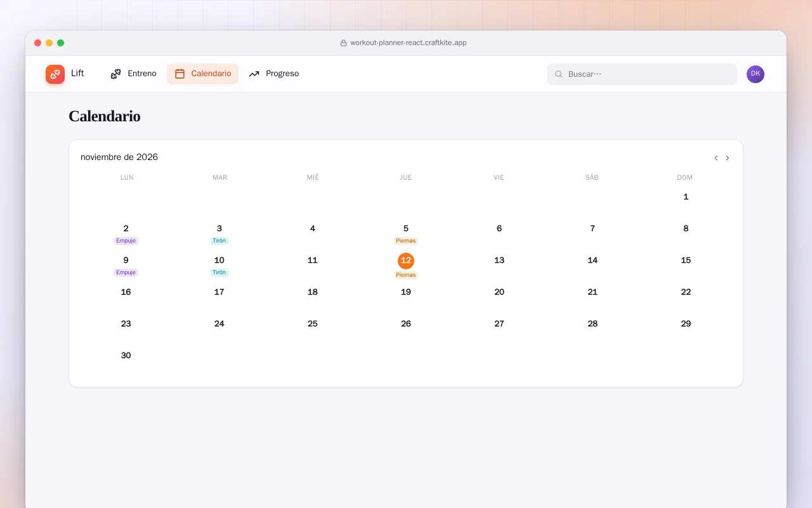Image resolution: width=812 pixels, height=508 pixels.
Task: Select day 26 in the calendar
Action: click(x=406, y=324)
